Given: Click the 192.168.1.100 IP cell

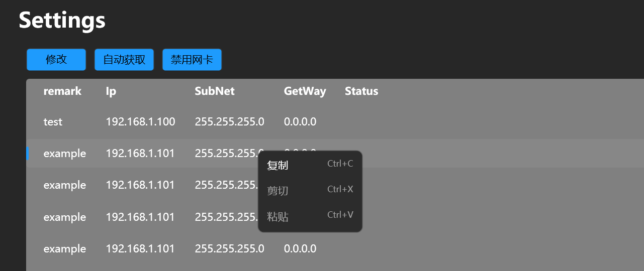Looking at the screenshot, I should [x=141, y=122].
